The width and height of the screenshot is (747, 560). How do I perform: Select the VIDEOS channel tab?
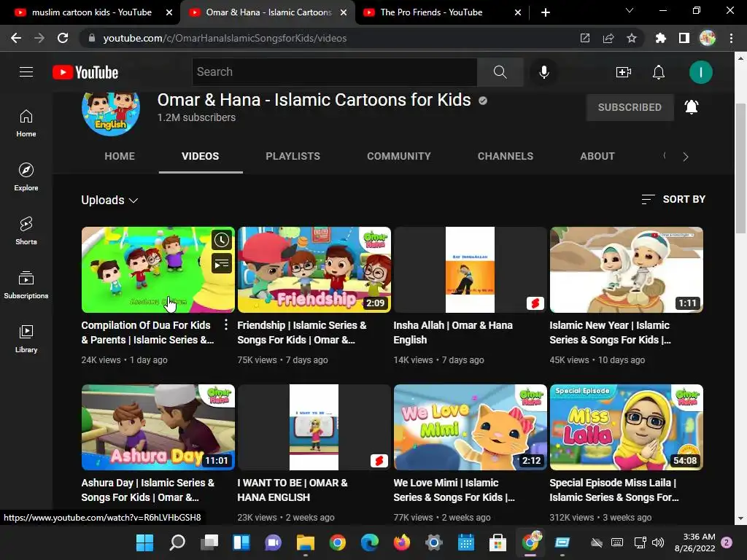(200, 156)
